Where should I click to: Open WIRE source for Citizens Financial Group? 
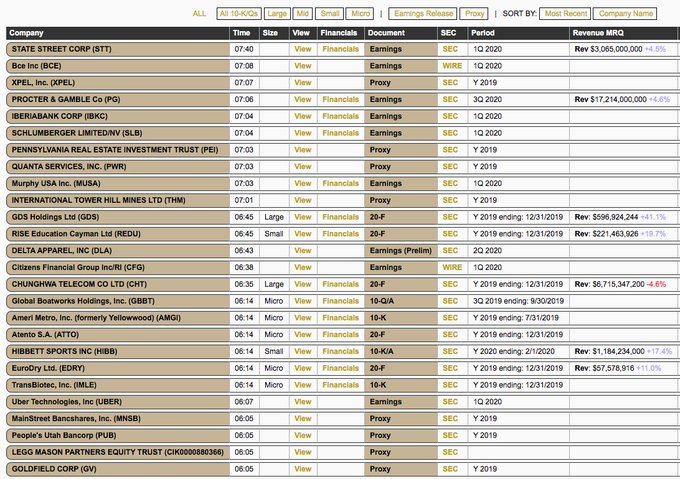pyautogui.click(x=452, y=267)
